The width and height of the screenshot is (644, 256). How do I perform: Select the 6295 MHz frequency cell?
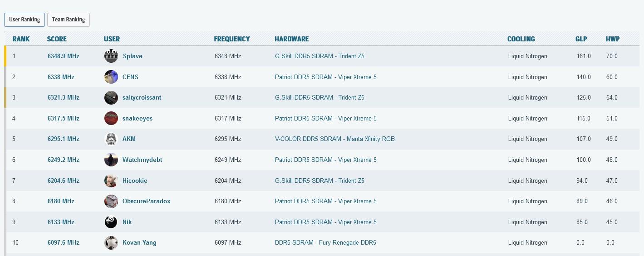(228, 139)
